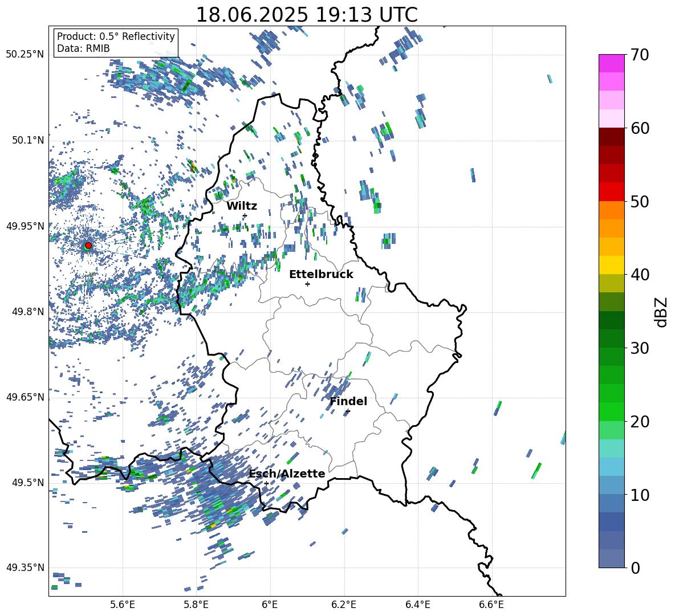Click the red radar site marker dot
The height and width of the screenshot is (616, 675).
coord(88,246)
